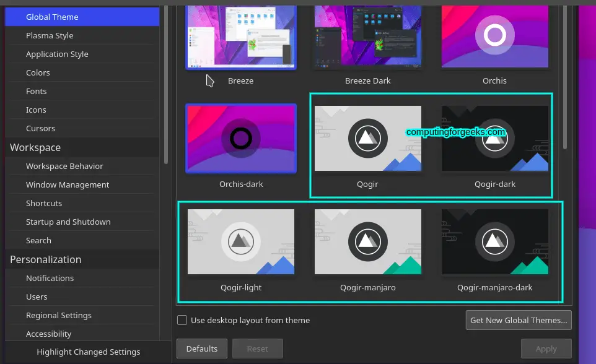Choose the Qogir-dark theme preview
Screen dimensions: 596x364
click(495, 138)
